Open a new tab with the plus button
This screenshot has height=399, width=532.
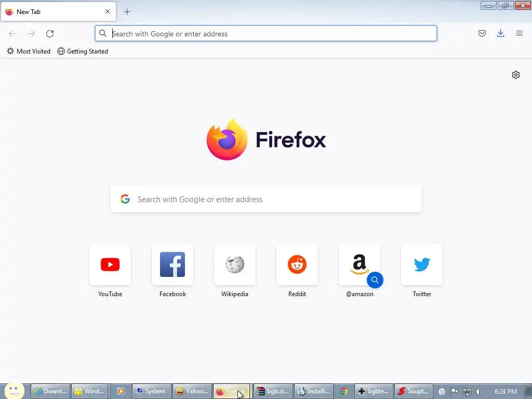127,12
